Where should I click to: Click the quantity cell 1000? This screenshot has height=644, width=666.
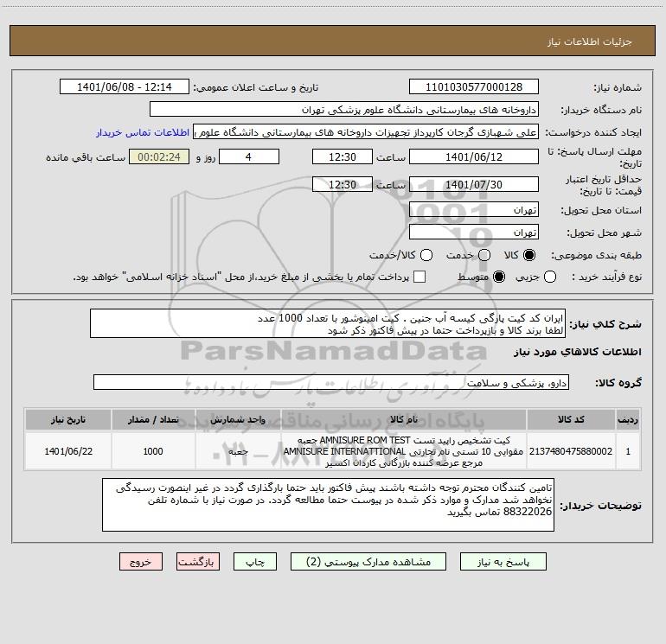click(x=153, y=451)
